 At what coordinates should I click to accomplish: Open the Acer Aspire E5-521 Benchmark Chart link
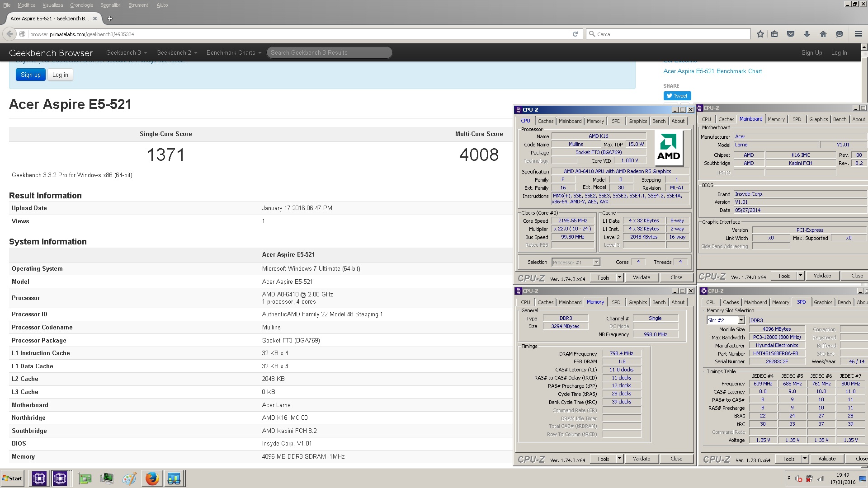click(712, 71)
